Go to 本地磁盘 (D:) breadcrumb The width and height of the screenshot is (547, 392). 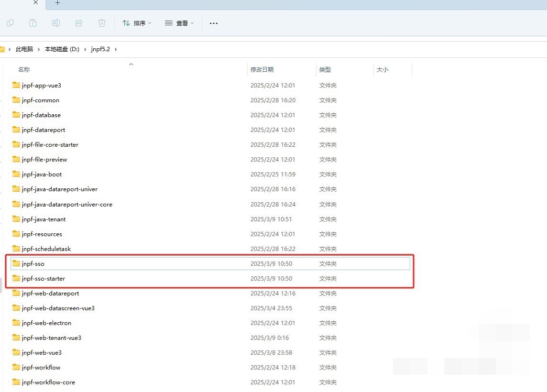pyautogui.click(x=62, y=49)
